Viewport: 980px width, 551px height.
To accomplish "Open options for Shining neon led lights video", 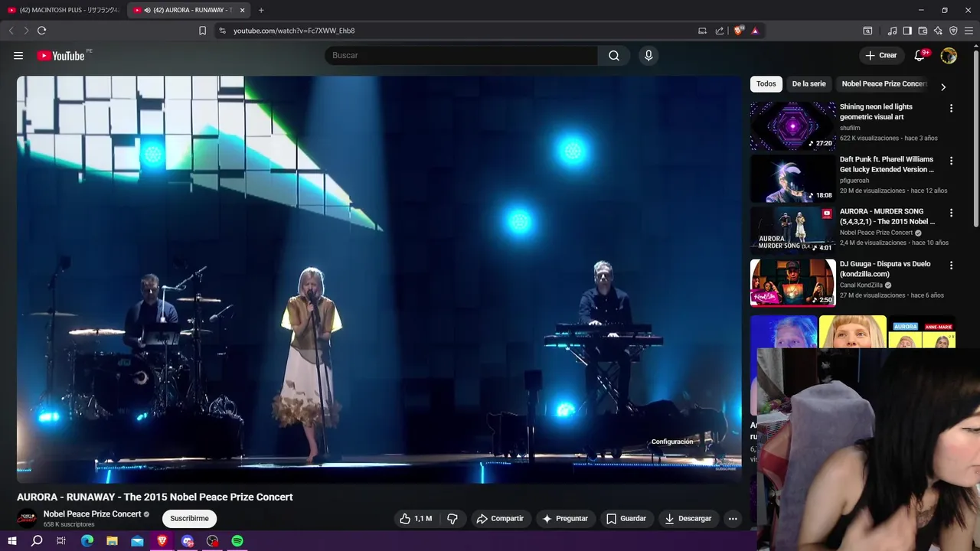I will [x=951, y=109].
